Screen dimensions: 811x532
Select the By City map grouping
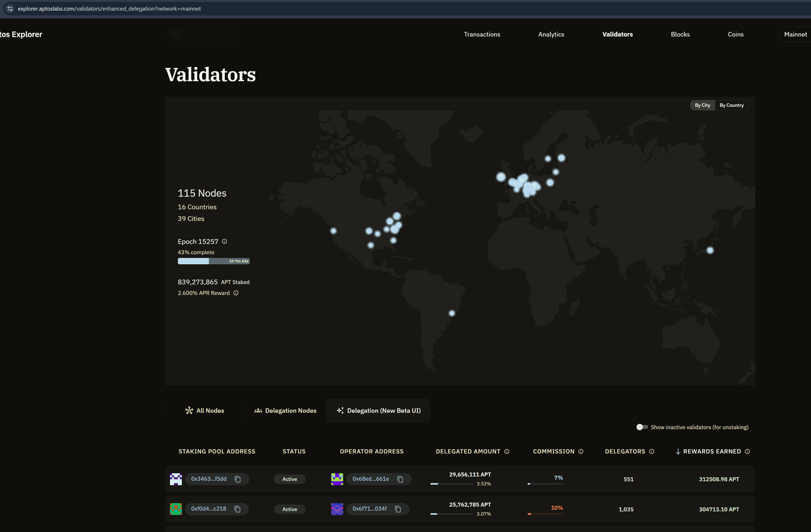coord(702,105)
